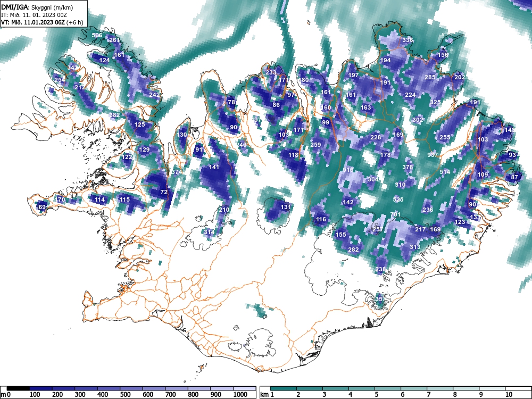Image resolution: width=532 pixels, height=399 pixels.
Task: Pick the pale lavender swatch between 900 and 1000
Action: (222, 388)
